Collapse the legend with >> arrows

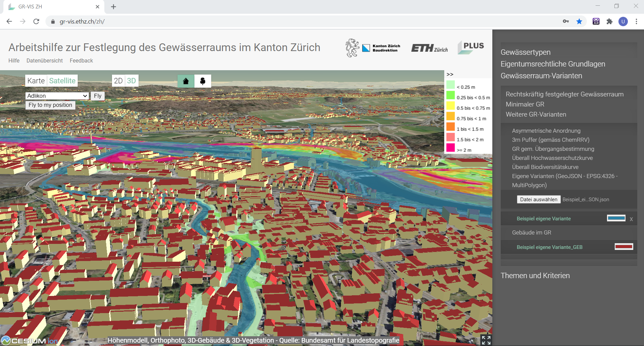click(x=450, y=74)
